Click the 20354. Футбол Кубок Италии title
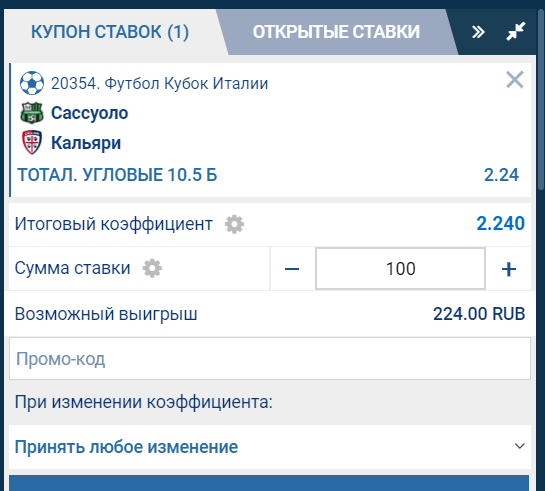 (160, 83)
